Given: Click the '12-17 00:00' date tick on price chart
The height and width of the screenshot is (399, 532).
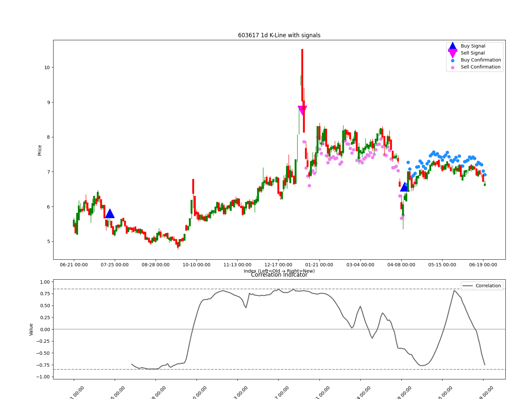Looking at the screenshot, I should [x=278, y=265].
